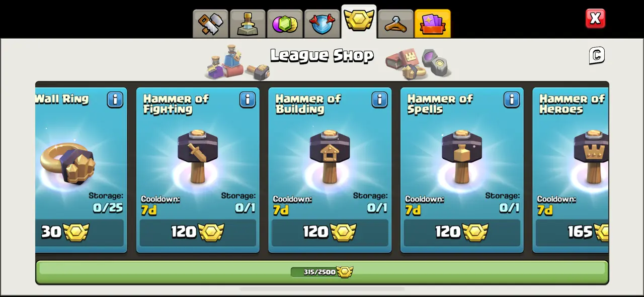The image size is (644, 297).
Task: Show info for Hammer of Spells
Action: pyautogui.click(x=512, y=100)
